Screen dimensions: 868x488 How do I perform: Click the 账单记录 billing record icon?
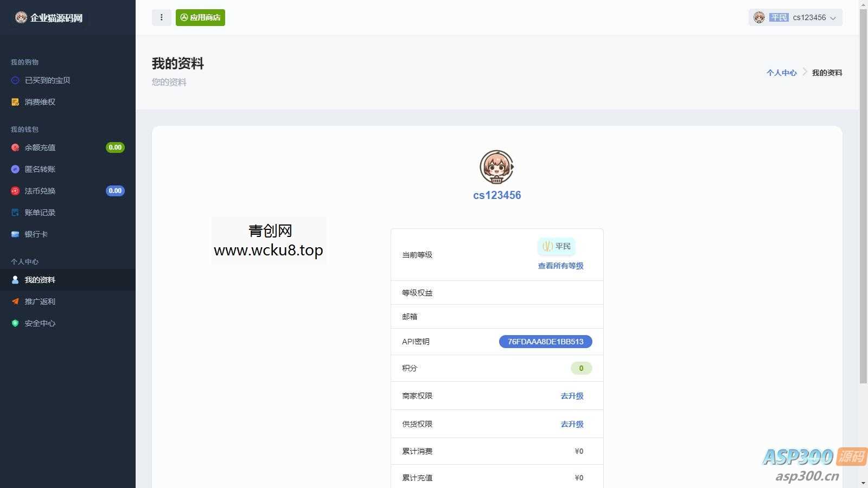pos(15,212)
